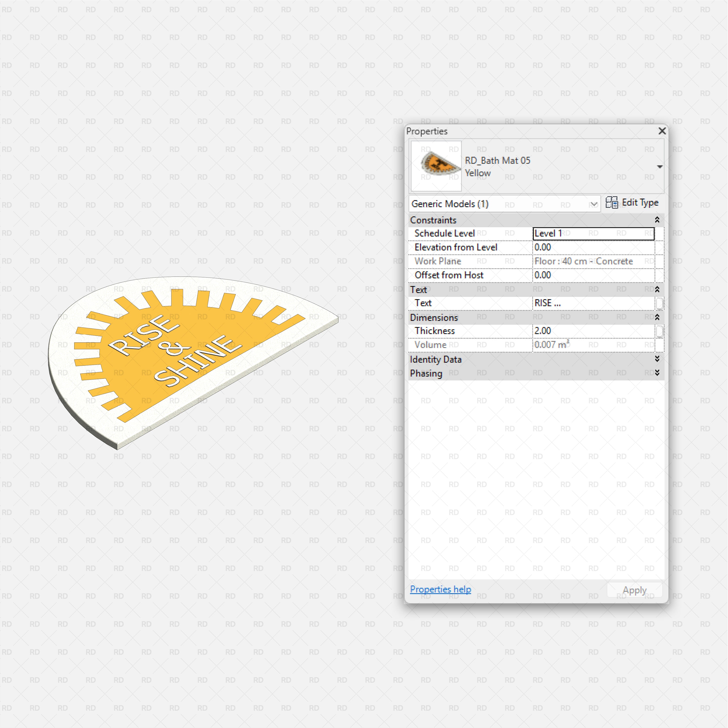Expand the Phasing section
This screenshot has width=728, height=728.
657,373
